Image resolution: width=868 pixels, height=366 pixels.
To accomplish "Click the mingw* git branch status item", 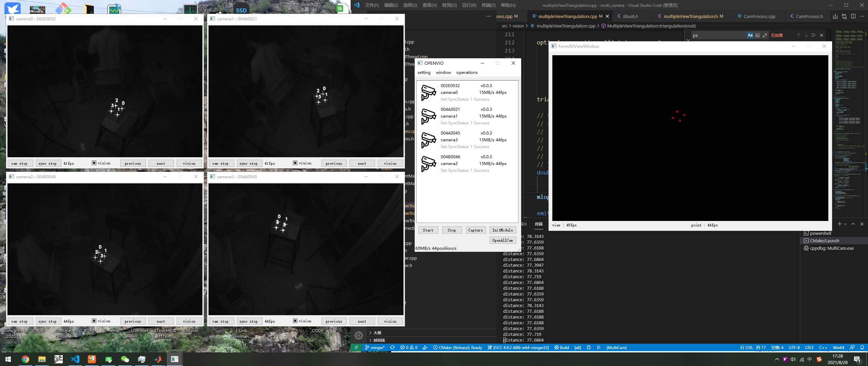I will point(375,347).
